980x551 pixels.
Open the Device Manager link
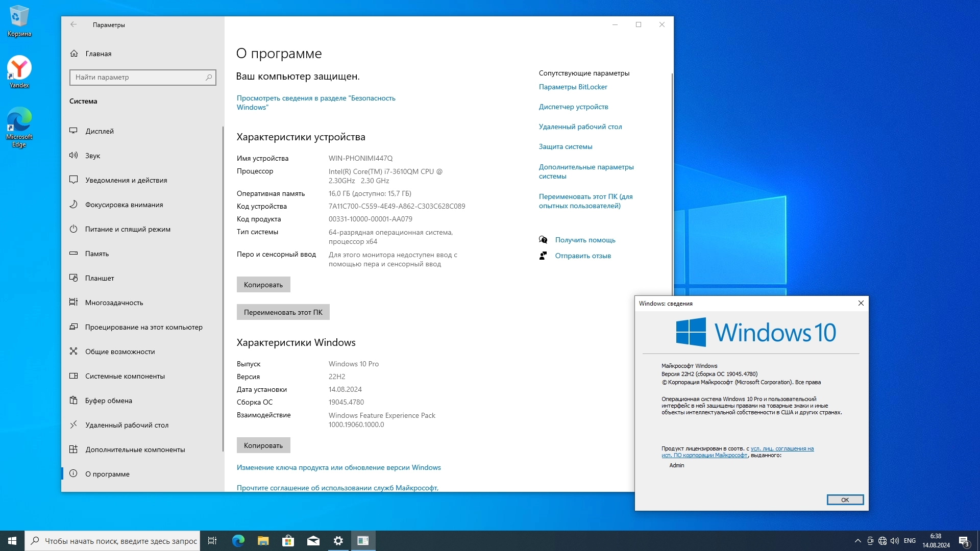pyautogui.click(x=573, y=107)
